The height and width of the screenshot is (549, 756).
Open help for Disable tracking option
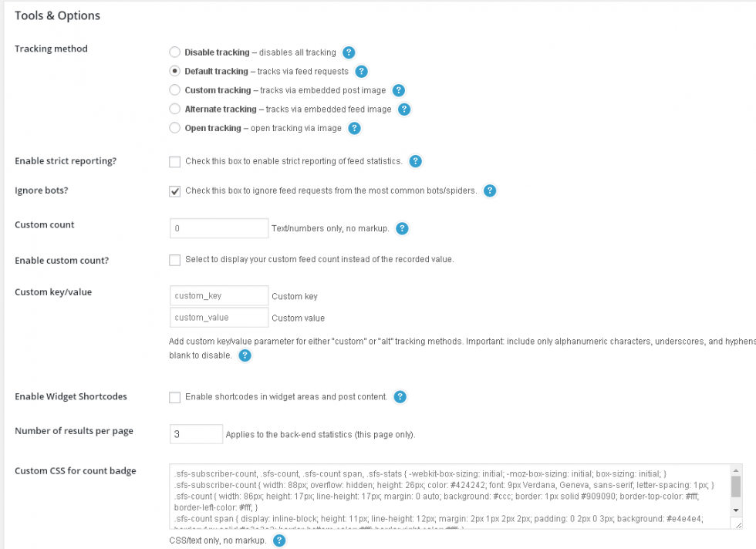[350, 52]
